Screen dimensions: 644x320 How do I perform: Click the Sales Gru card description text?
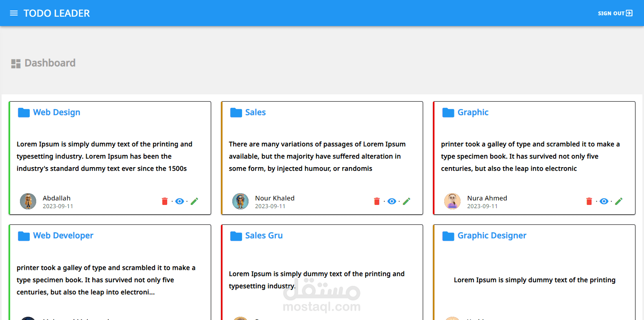[317, 280]
